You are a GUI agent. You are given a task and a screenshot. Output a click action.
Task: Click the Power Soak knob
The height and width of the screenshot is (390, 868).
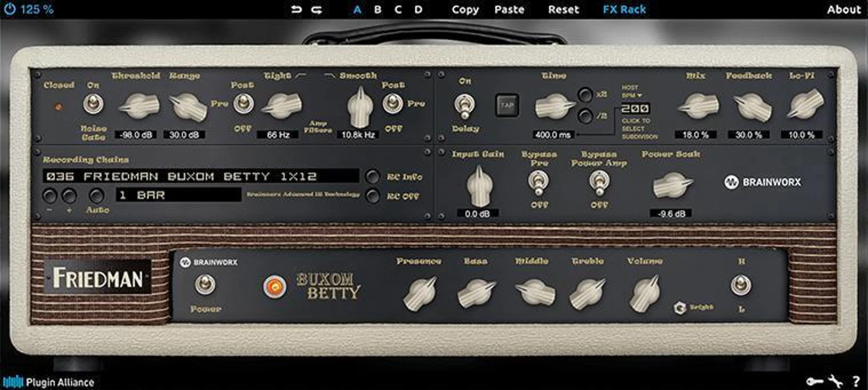(672, 185)
